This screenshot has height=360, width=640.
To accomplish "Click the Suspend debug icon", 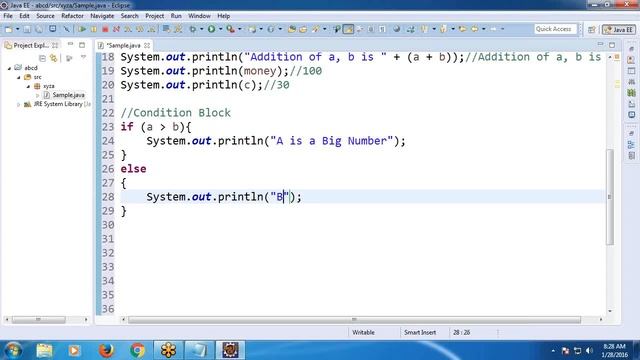I will pyautogui.click(x=93, y=29).
